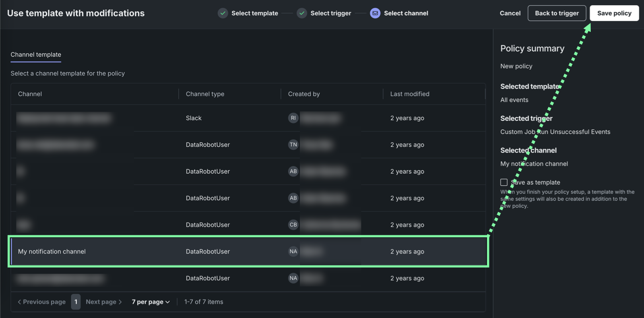
Task: Cancel the policy creation
Action: pyautogui.click(x=510, y=13)
